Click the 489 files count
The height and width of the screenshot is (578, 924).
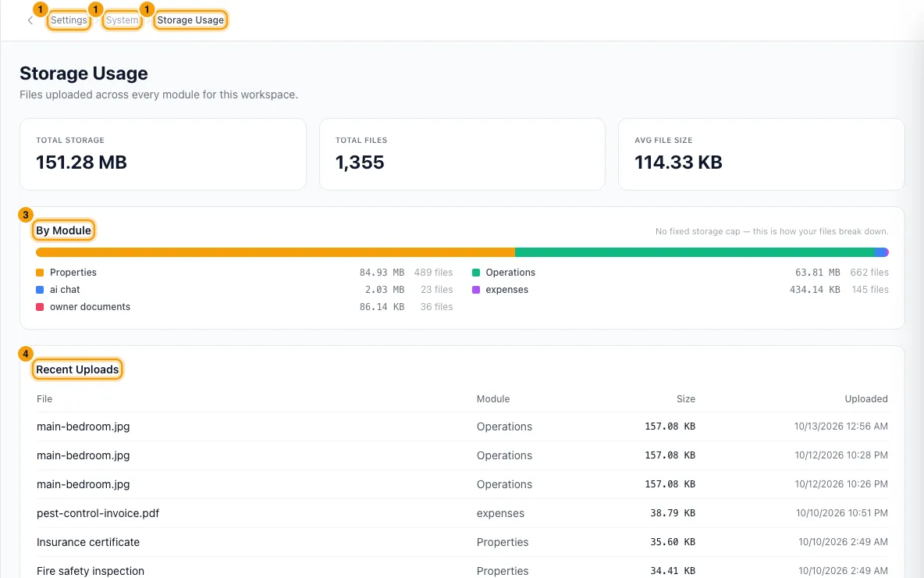coord(433,273)
